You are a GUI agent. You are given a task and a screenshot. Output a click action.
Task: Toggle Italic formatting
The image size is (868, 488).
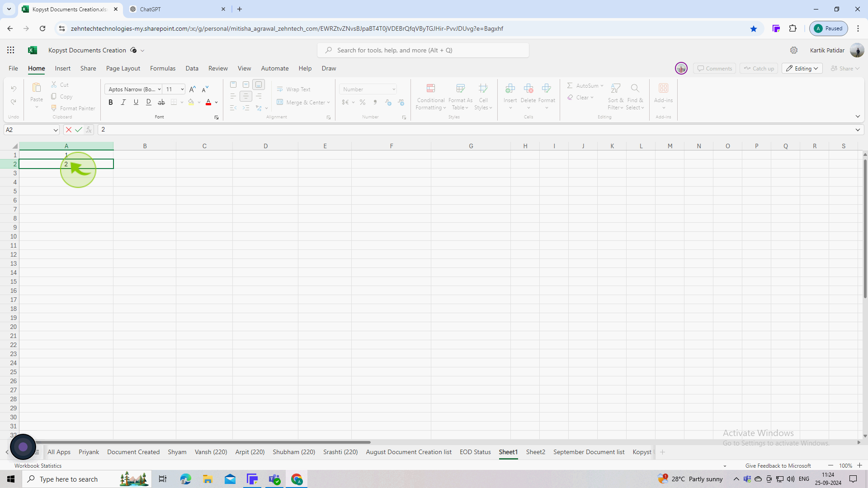[123, 102]
